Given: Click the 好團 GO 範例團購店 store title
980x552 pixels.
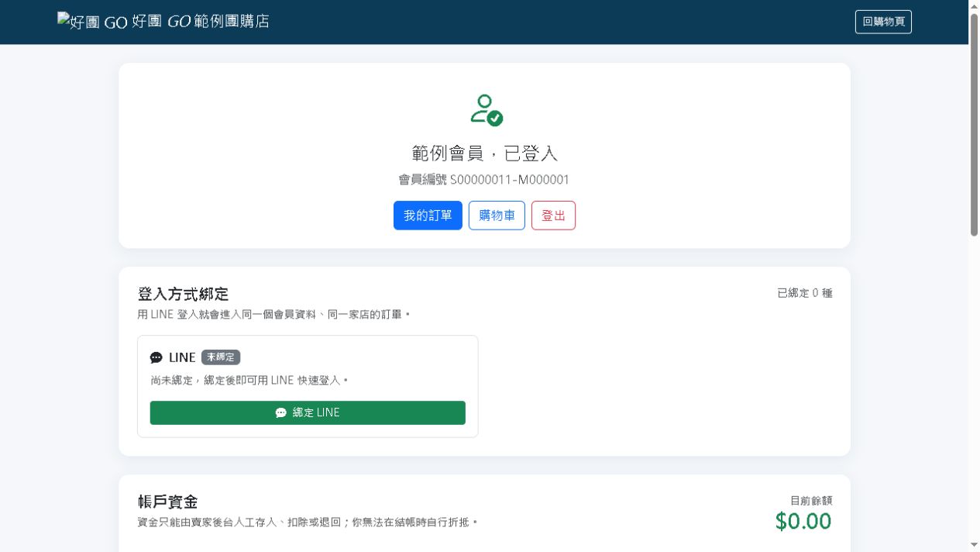Looking at the screenshot, I should pyautogui.click(x=201, y=22).
